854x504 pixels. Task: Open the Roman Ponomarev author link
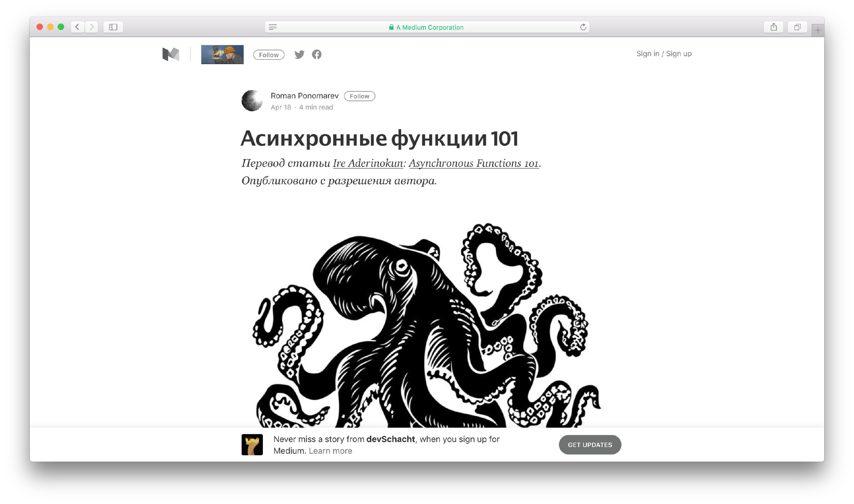tap(305, 96)
